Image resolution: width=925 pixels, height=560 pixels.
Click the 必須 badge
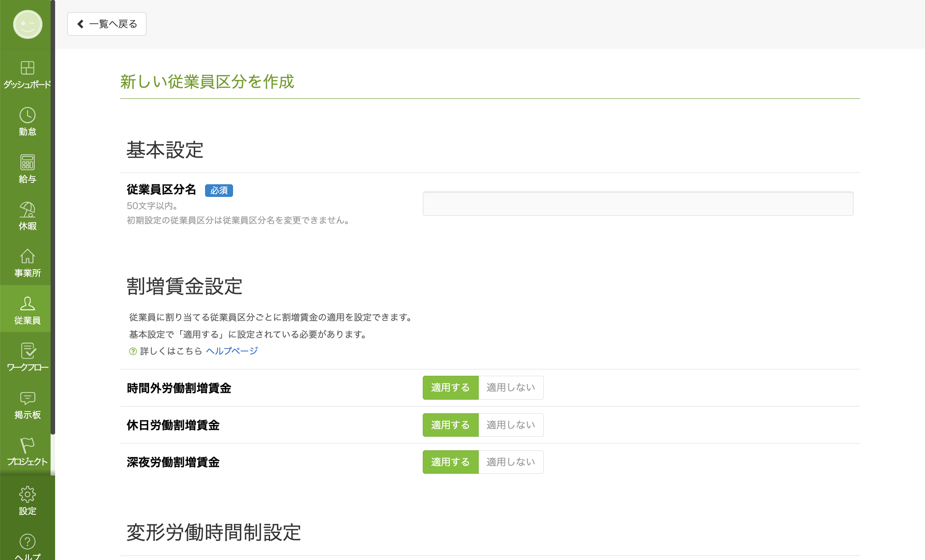tap(219, 191)
